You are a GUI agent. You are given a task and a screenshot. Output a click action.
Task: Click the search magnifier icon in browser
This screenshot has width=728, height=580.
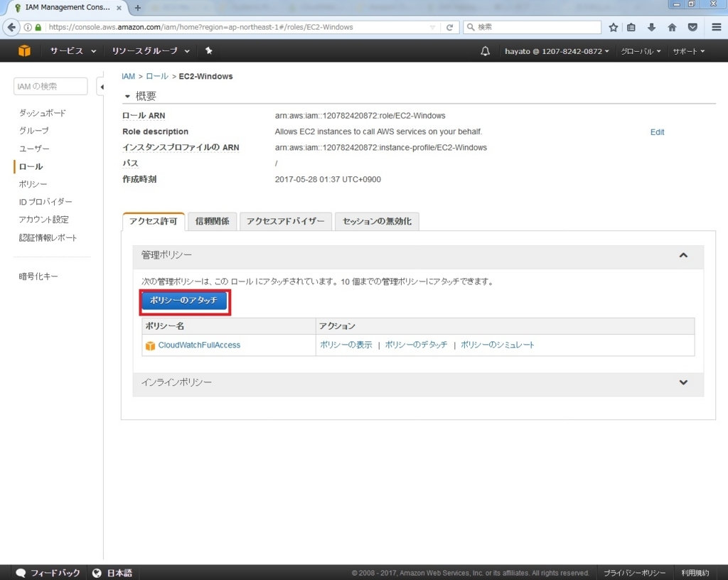pos(471,28)
